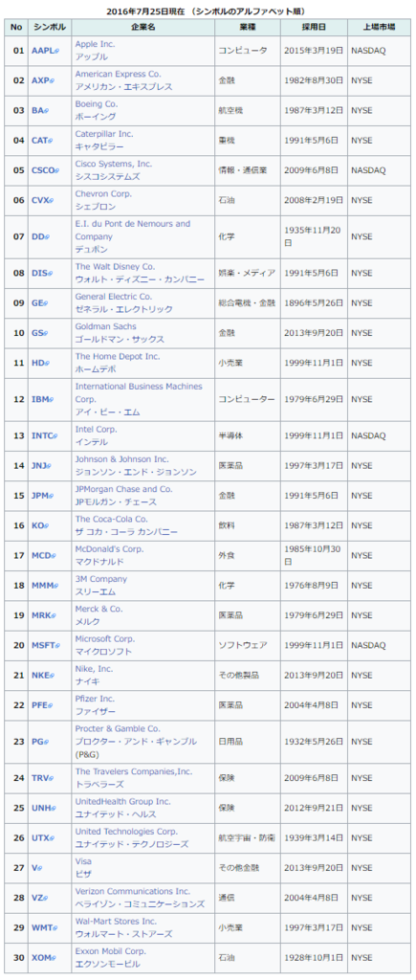
Task: Click the 2016年7月25日現在 table caption
Action: (x=207, y=11)
